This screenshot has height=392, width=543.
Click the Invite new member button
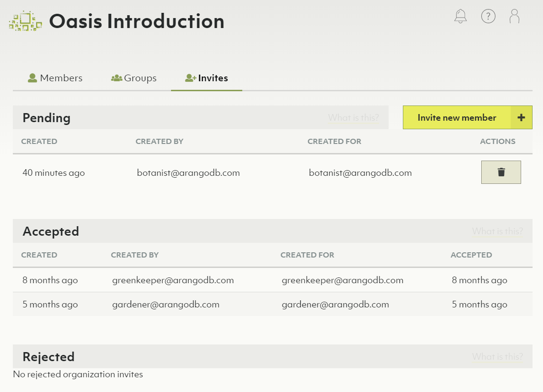click(457, 118)
